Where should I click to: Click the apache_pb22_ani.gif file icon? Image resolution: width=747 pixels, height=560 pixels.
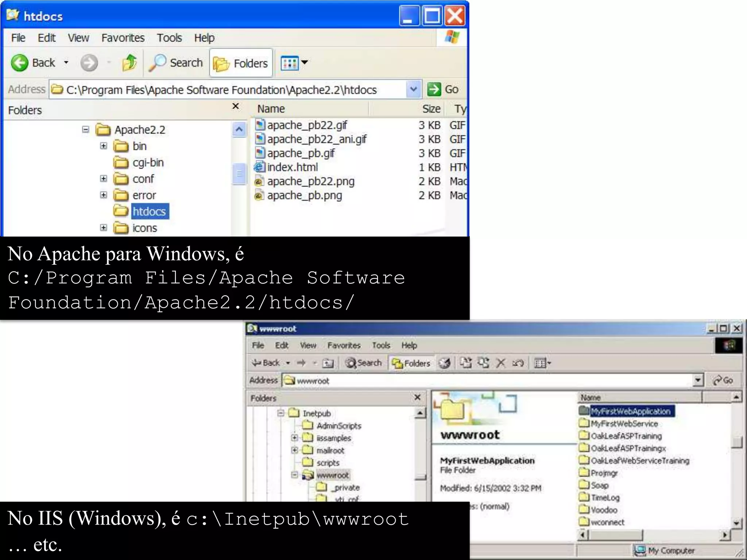260,139
